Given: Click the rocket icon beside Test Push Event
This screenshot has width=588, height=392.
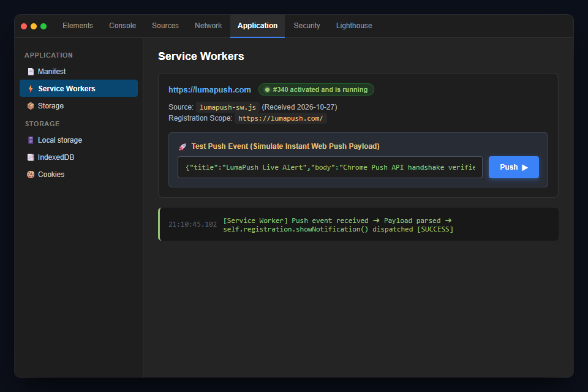Looking at the screenshot, I should (183, 146).
